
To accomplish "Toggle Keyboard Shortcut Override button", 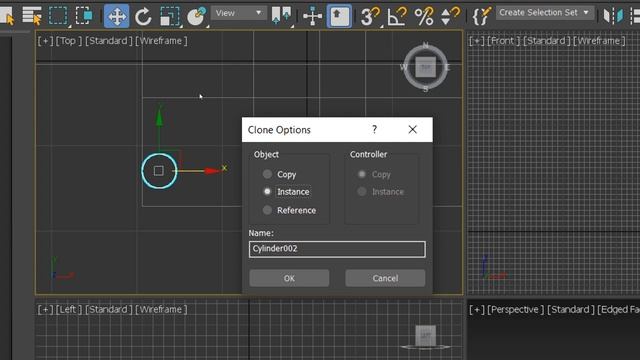I will click(x=339, y=16).
